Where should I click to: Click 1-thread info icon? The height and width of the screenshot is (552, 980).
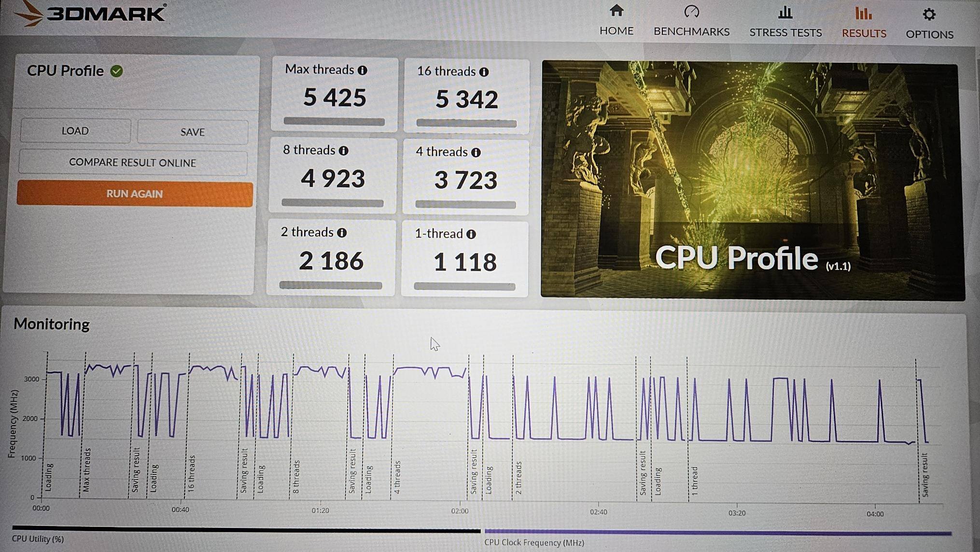pos(471,234)
